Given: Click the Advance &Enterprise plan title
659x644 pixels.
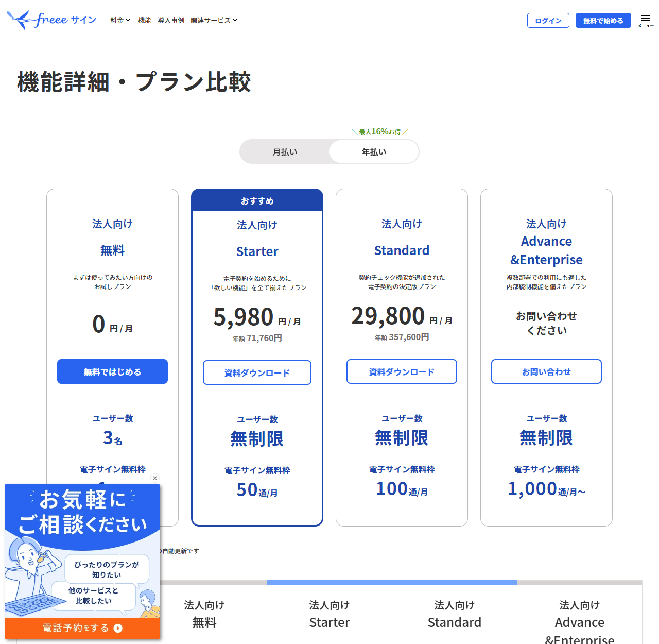Looking at the screenshot, I should pos(546,250).
